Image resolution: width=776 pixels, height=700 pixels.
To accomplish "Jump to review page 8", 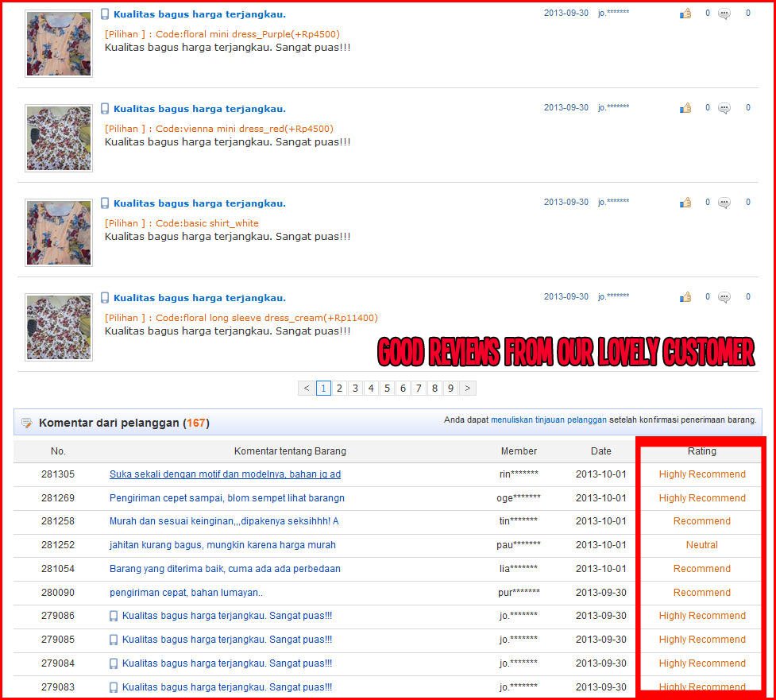I will coord(434,388).
